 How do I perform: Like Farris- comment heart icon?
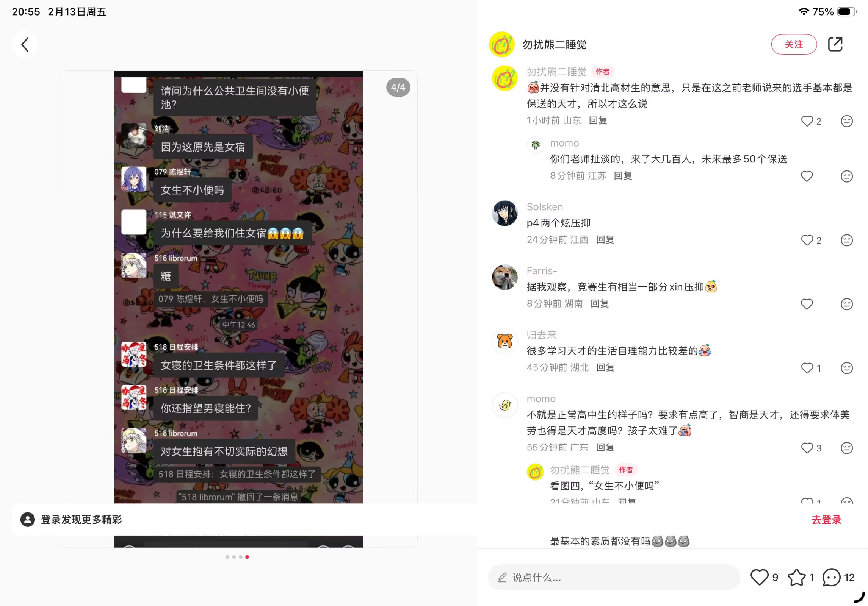point(807,304)
